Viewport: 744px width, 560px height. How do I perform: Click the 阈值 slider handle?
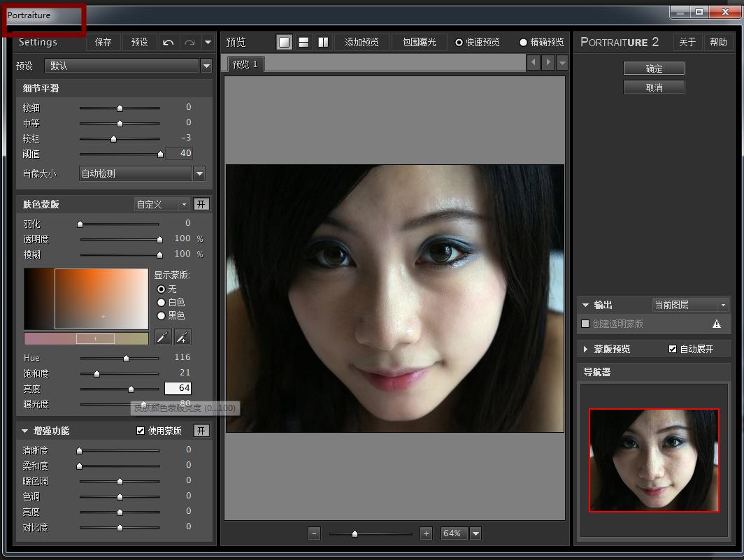[160, 155]
